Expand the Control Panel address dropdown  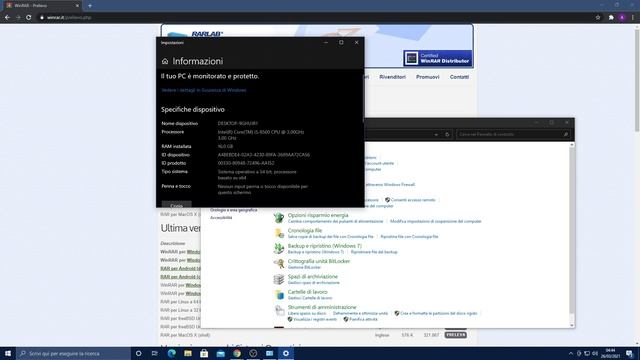[x=436, y=134]
